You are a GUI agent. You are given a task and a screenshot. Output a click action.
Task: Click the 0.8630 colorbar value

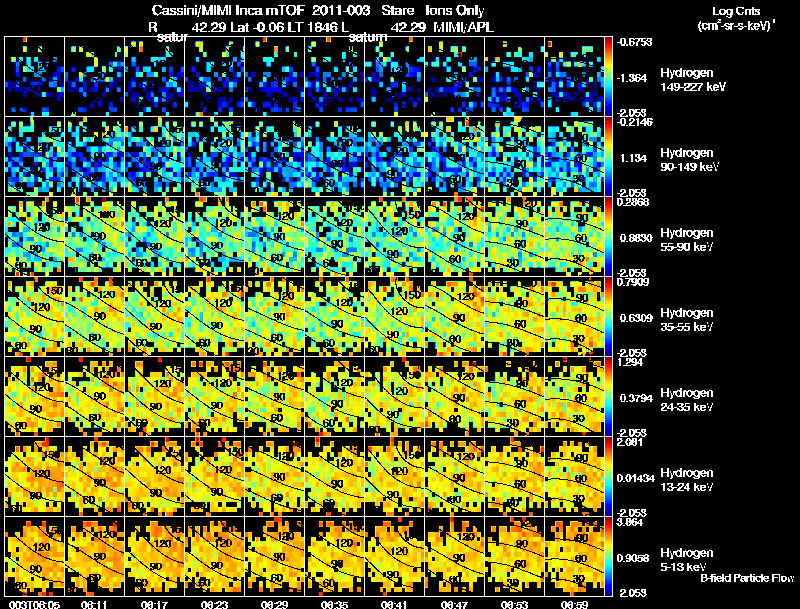click(635, 238)
